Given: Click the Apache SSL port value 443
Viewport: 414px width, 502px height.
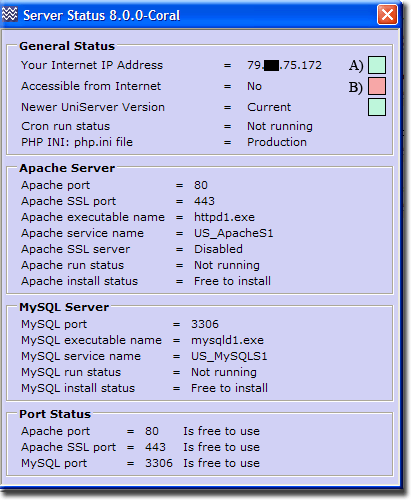Looking at the screenshot, I should pyautogui.click(x=204, y=201).
